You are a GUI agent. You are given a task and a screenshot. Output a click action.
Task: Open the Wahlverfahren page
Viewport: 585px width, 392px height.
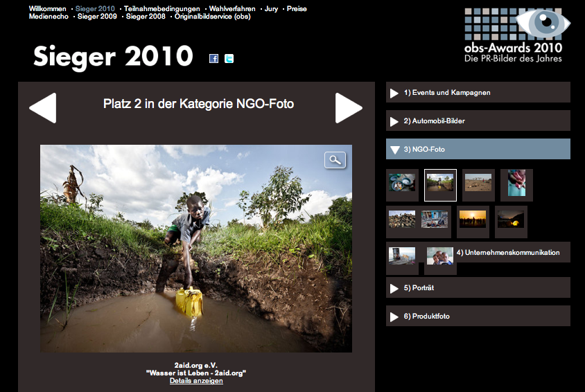pyautogui.click(x=232, y=8)
